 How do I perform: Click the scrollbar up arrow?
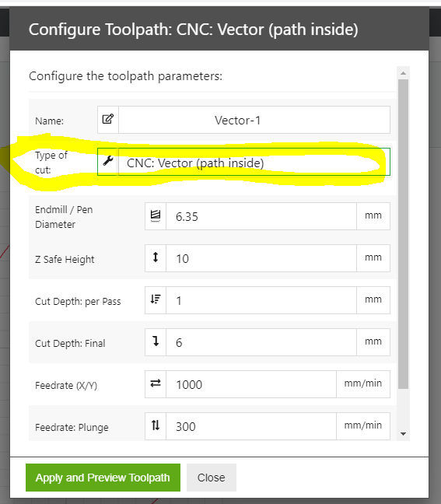(403, 73)
